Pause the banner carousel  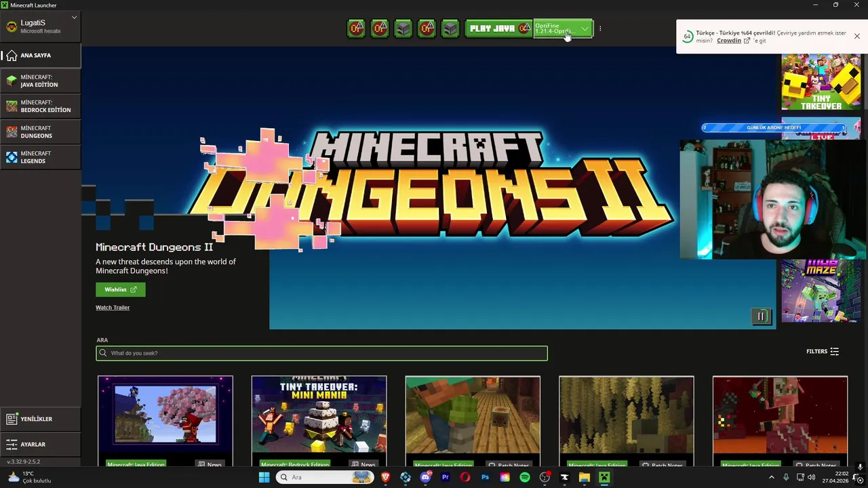pos(762,317)
